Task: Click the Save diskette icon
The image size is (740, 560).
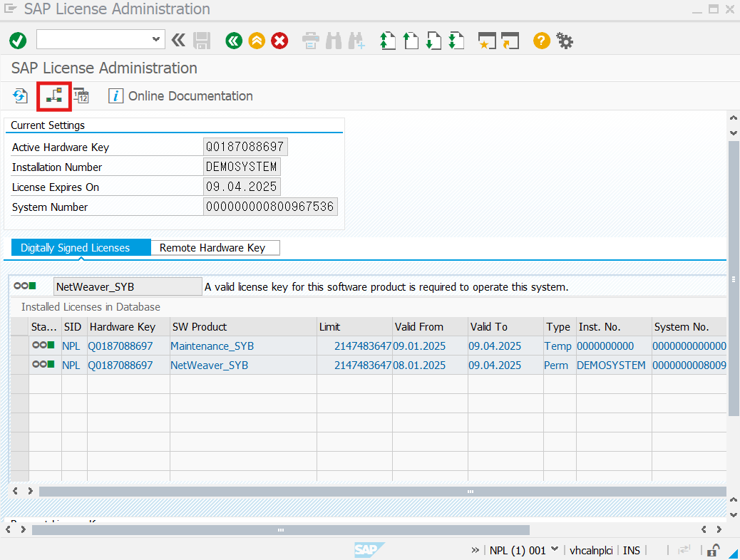Action: coord(202,41)
